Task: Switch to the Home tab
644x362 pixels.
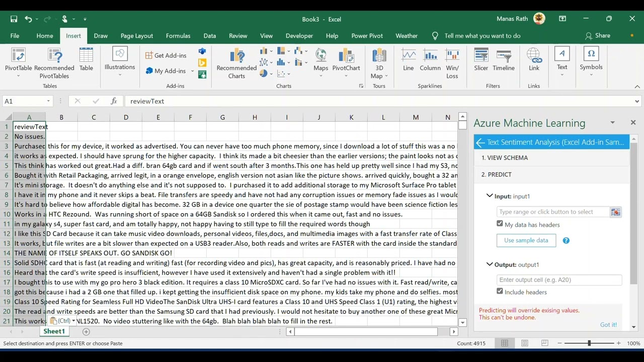Action: (x=45, y=36)
